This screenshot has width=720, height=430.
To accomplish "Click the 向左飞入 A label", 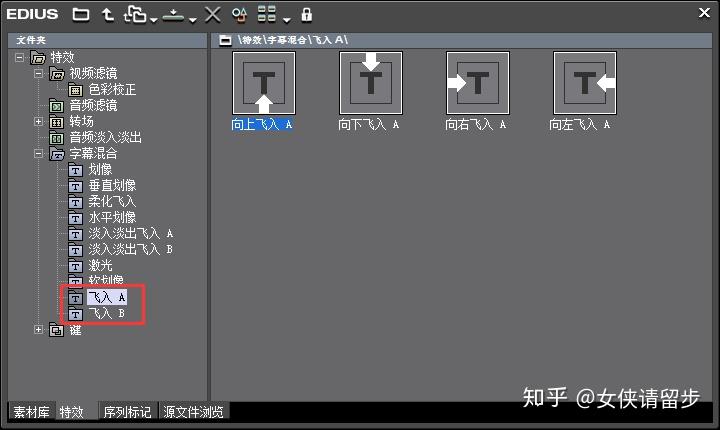I will coord(580,124).
